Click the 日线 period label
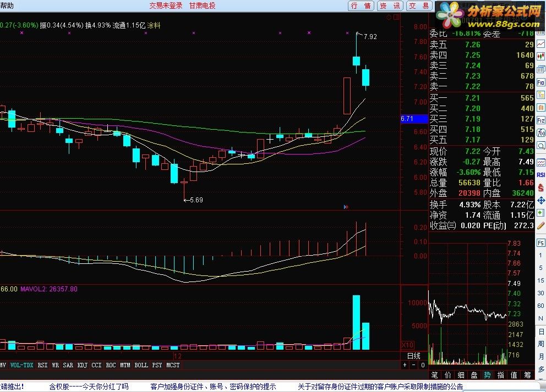The width and height of the screenshot is (546, 392). (x=414, y=356)
